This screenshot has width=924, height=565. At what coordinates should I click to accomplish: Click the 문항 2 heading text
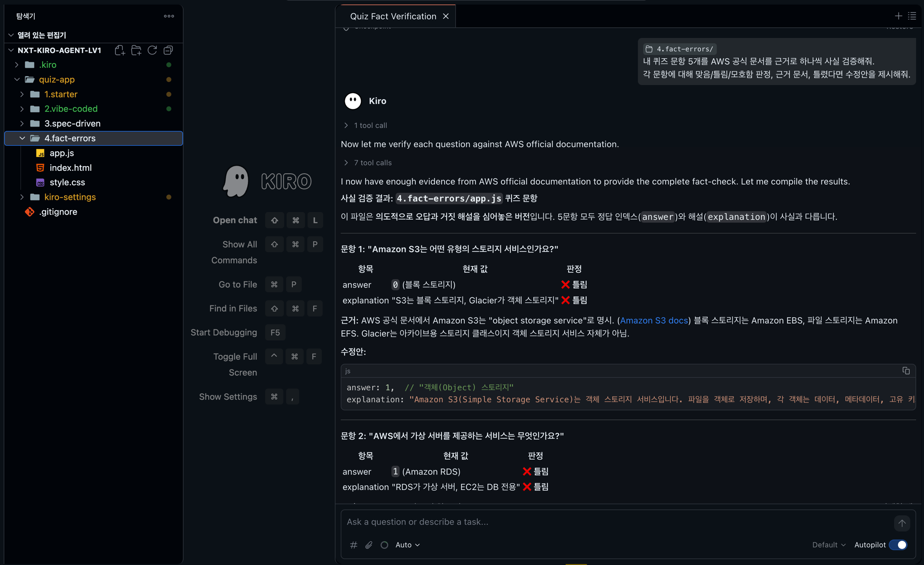click(x=452, y=436)
